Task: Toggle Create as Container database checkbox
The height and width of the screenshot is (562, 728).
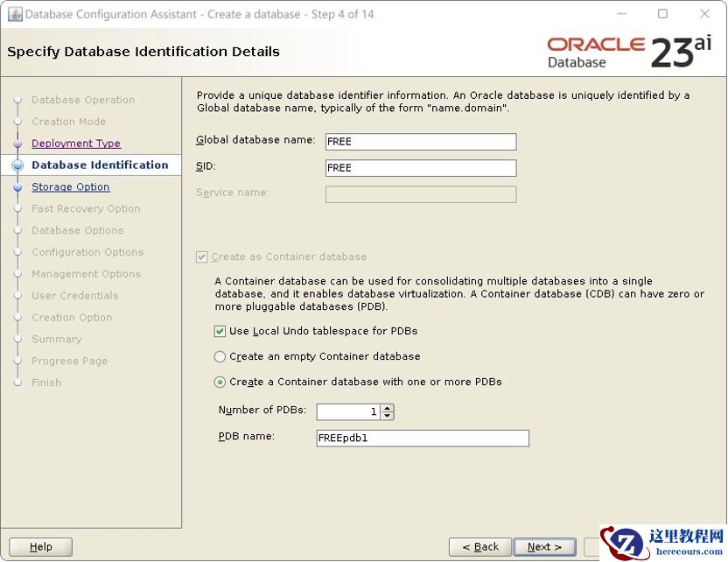Action: pyautogui.click(x=201, y=256)
